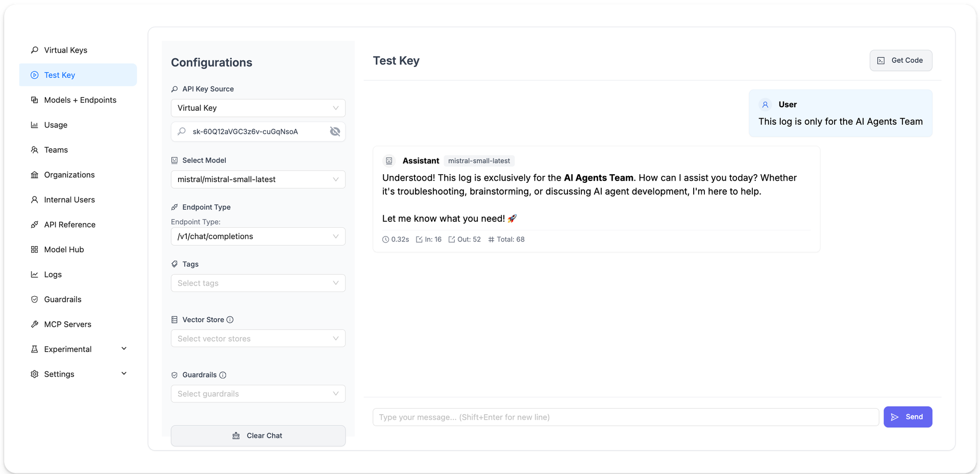Open MCP Servers from the sidebar
The image size is (980, 474).
pyautogui.click(x=67, y=324)
